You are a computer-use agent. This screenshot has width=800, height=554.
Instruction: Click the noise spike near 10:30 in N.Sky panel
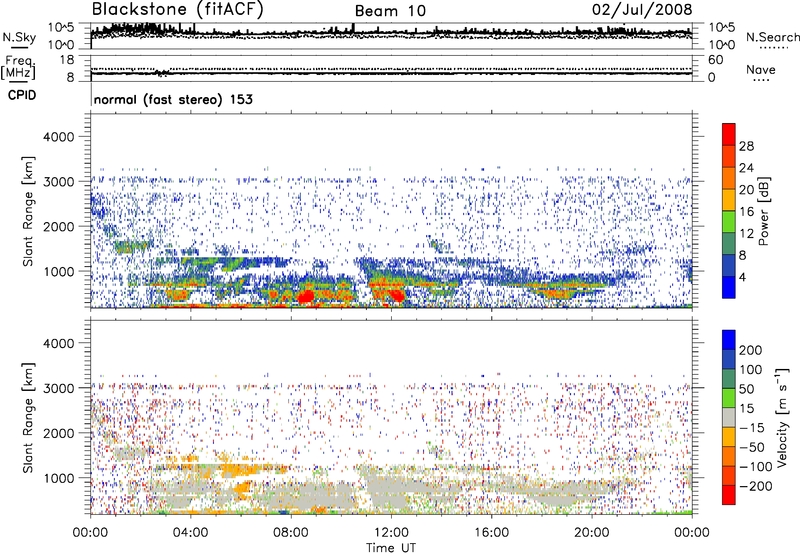353,29
